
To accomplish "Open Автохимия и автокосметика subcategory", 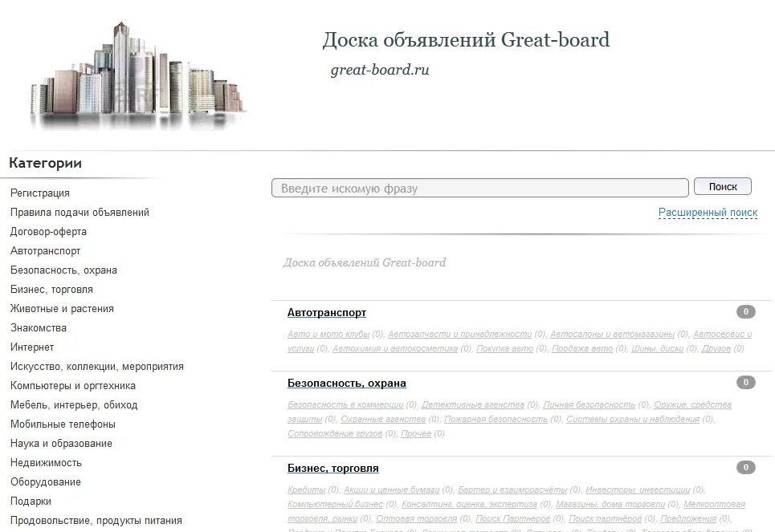I will click(395, 349).
